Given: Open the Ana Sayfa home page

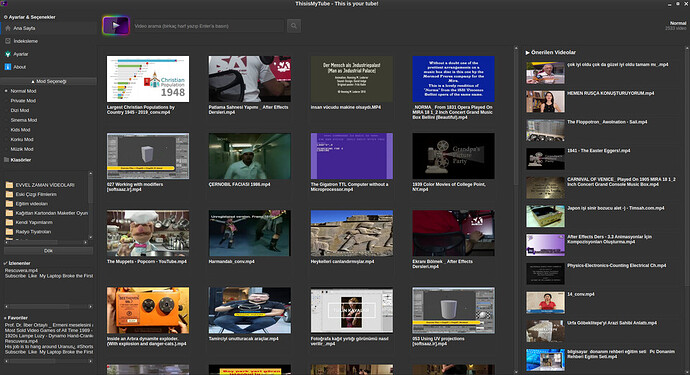Looking at the screenshot, I should [48, 28].
